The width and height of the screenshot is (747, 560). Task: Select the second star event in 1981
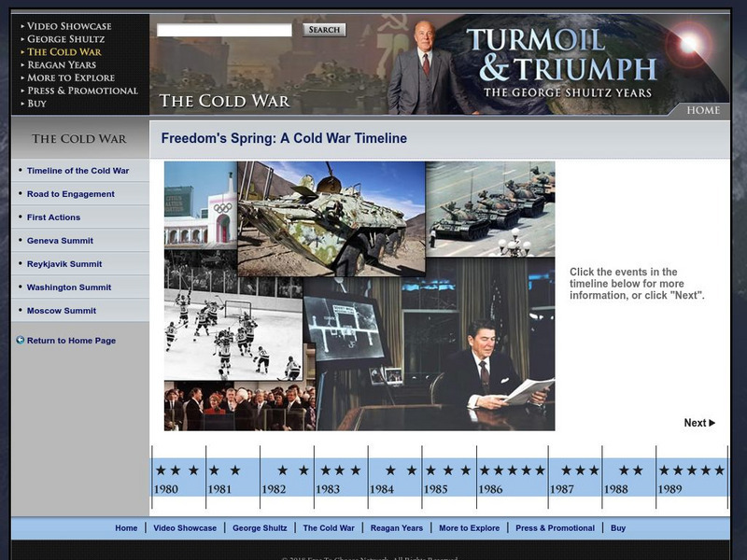click(x=235, y=470)
